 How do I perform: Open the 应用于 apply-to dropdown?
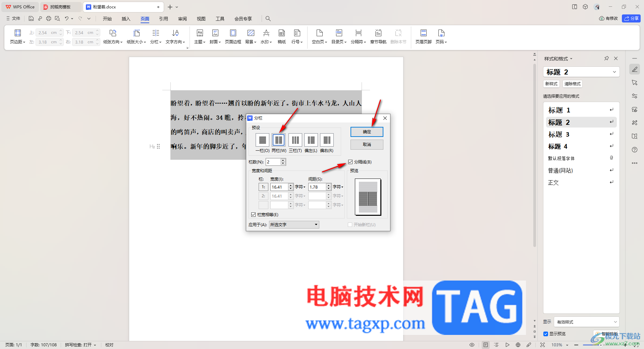tap(294, 225)
